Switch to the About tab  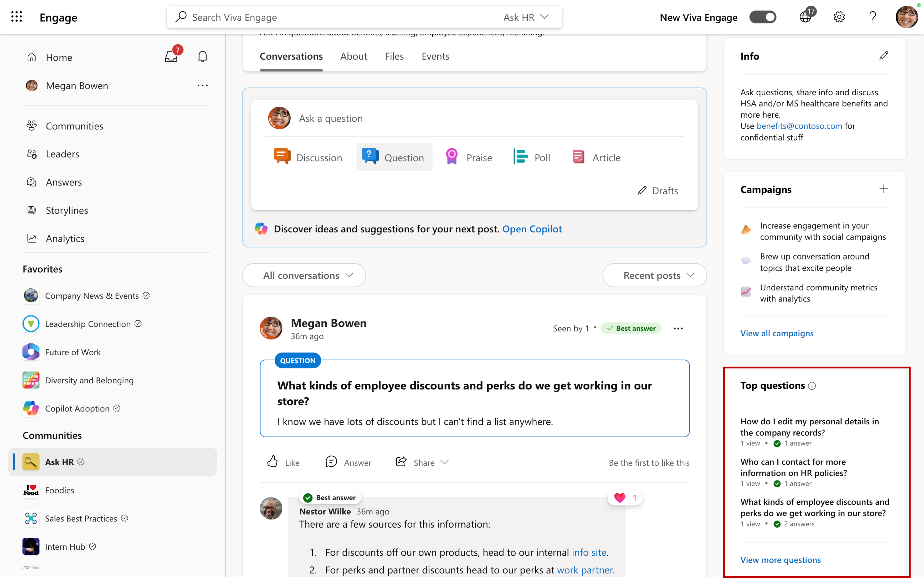pyautogui.click(x=353, y=56)
